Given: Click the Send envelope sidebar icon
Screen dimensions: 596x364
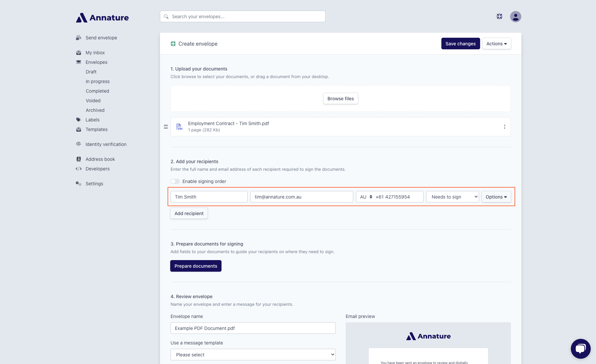Looking at the screenshot, I should tap(78, 38).
